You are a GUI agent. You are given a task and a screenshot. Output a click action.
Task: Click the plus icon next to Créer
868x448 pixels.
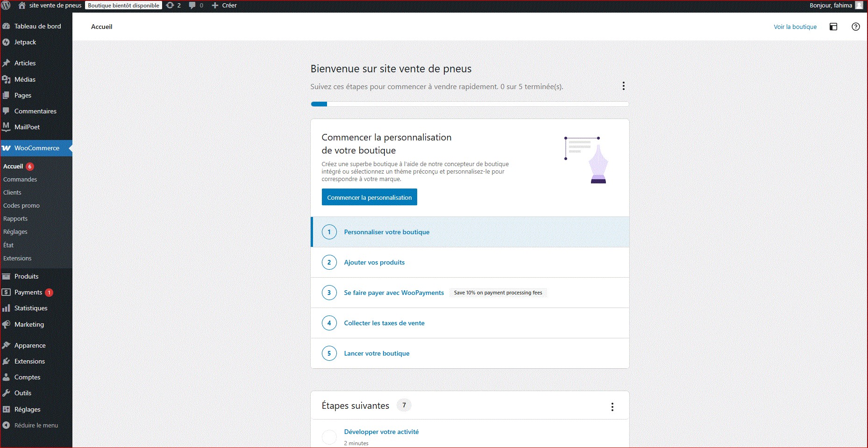click(x=215, y=5)
